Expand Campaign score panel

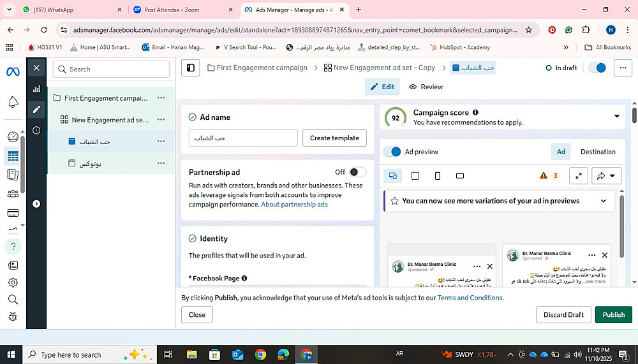click(616, 116)
